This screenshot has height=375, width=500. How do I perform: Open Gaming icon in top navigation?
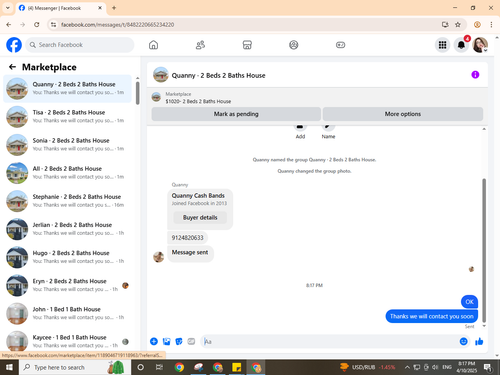click(x=340, y=45)
